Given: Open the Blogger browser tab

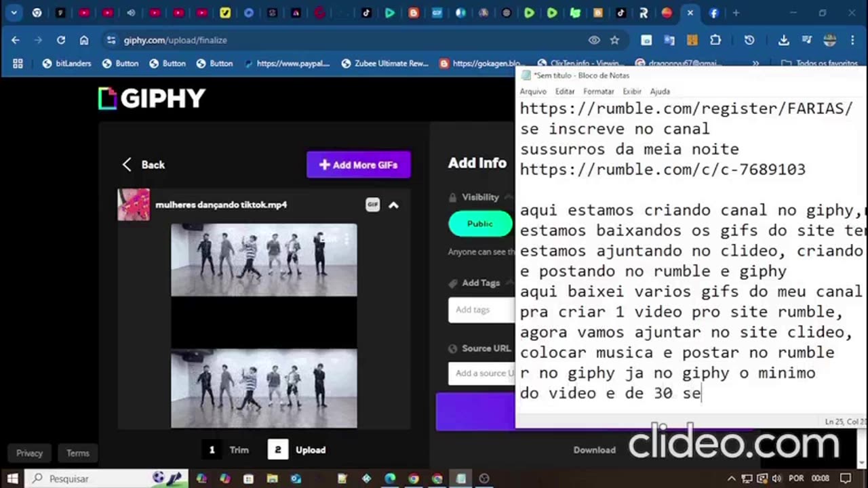Looking at the screenshot, I should [x=413, y=13].
